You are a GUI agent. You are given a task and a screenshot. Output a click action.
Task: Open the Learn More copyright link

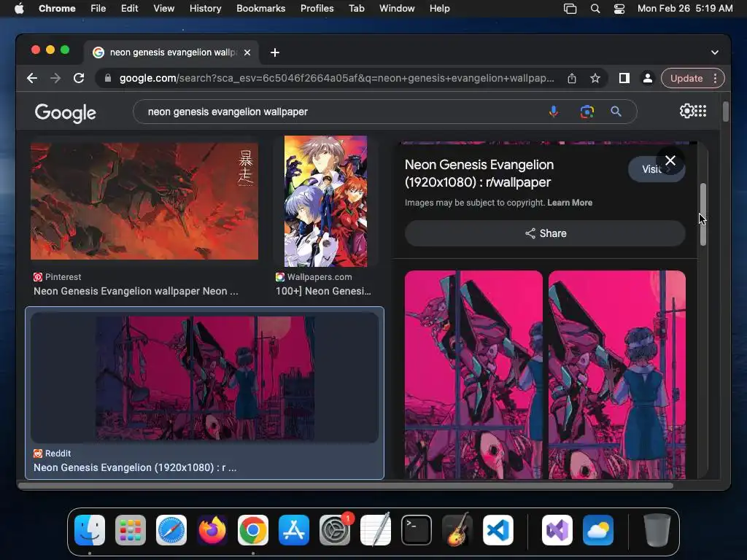point(570,203)
